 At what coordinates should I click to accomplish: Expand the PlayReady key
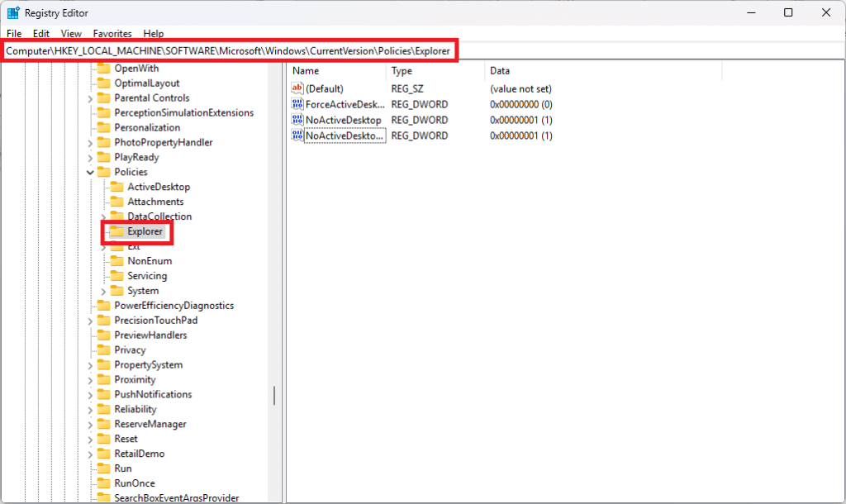coord(90,158)
